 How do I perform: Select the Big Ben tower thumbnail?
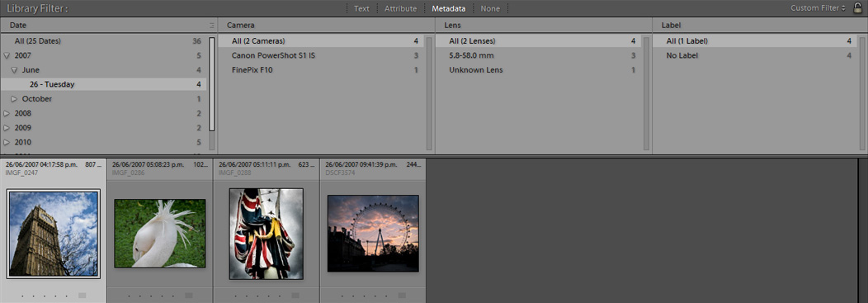click(53, 234)
